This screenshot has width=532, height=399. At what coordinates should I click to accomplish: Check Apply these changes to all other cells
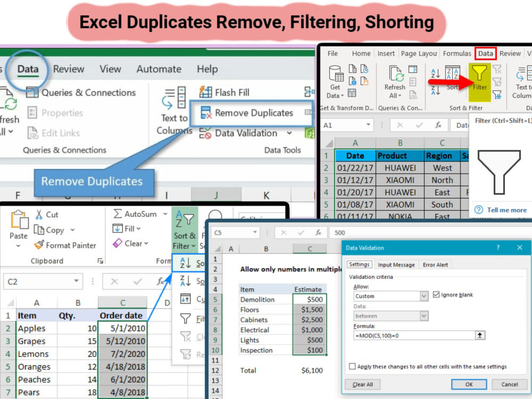(352, 367)
